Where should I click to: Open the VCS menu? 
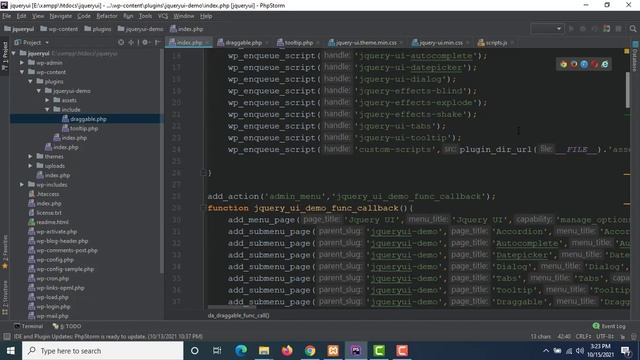pos(162,16)
